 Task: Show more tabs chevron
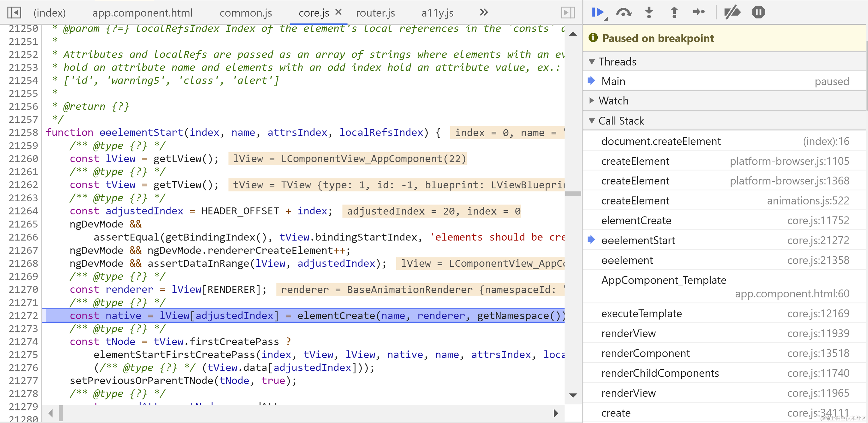(484, 12)
